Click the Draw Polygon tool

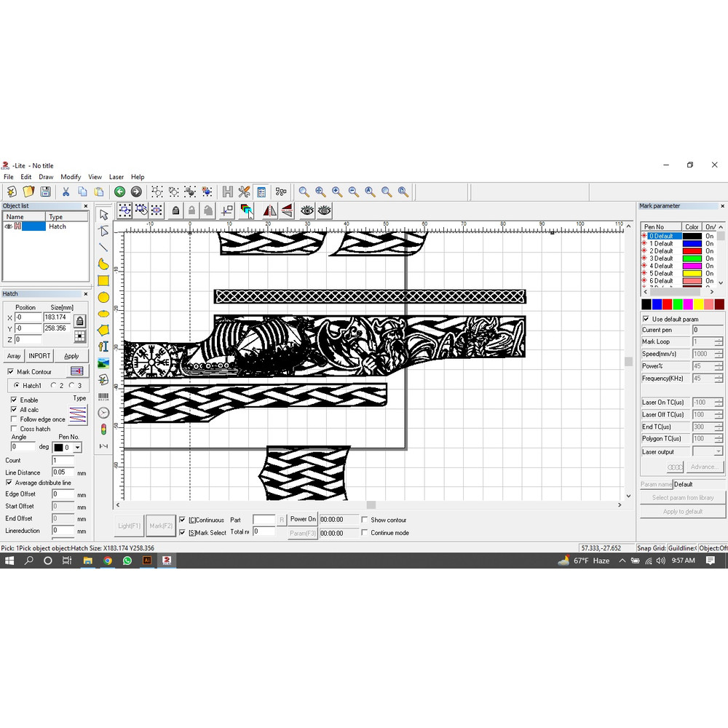(x=103, y=331)
